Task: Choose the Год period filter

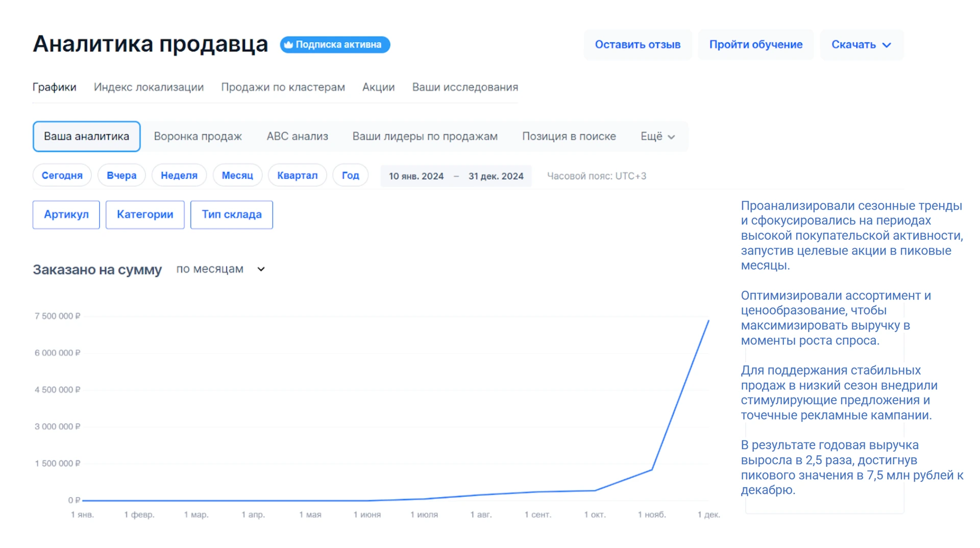Action: (350, 176)
